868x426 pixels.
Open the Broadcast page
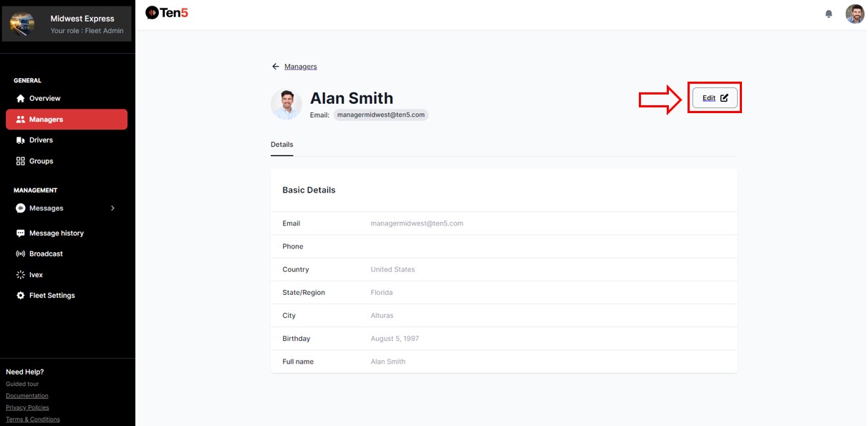46,254
